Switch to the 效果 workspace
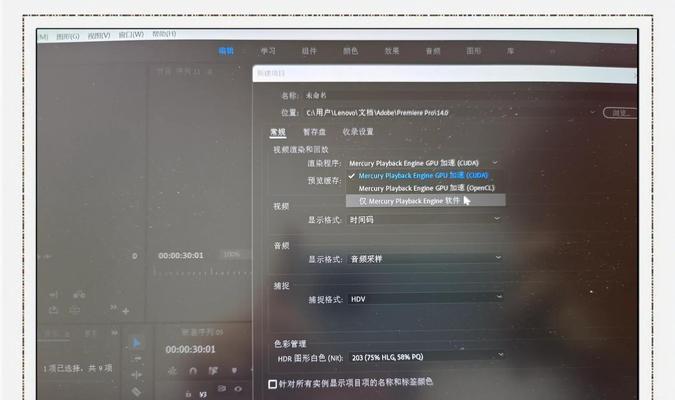This screenshot has height=400, width=675. [x=392, y=51]
